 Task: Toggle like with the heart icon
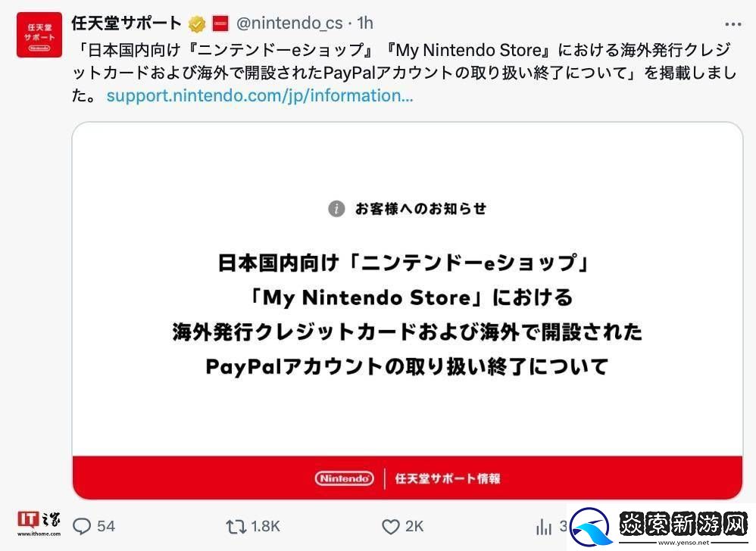pyautogui.click(x=389, y=525)
